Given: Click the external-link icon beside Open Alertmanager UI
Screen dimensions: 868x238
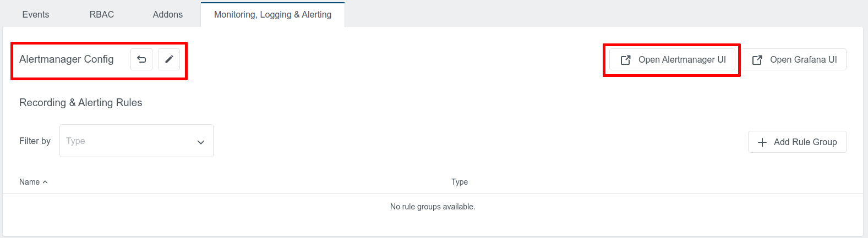Looking at the screenshot, I should pos(625,60).
